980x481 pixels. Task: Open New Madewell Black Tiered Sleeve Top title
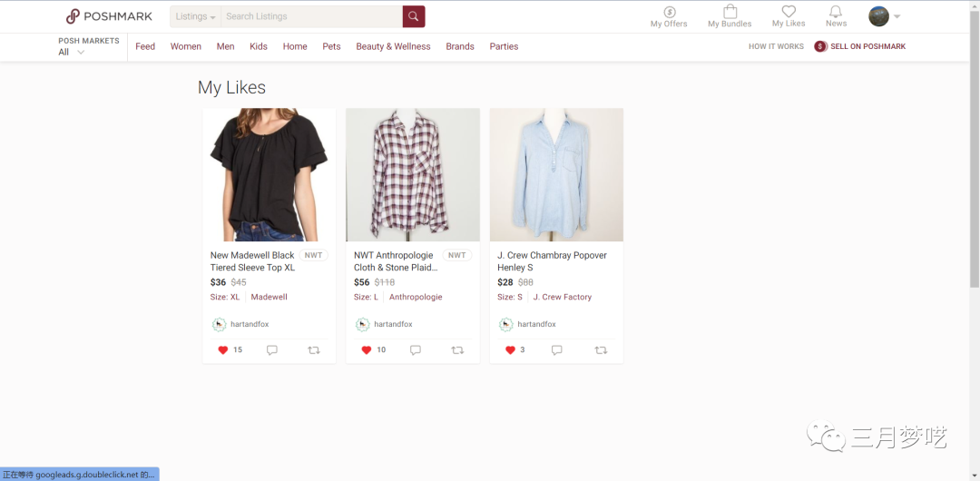click(252, 261)
